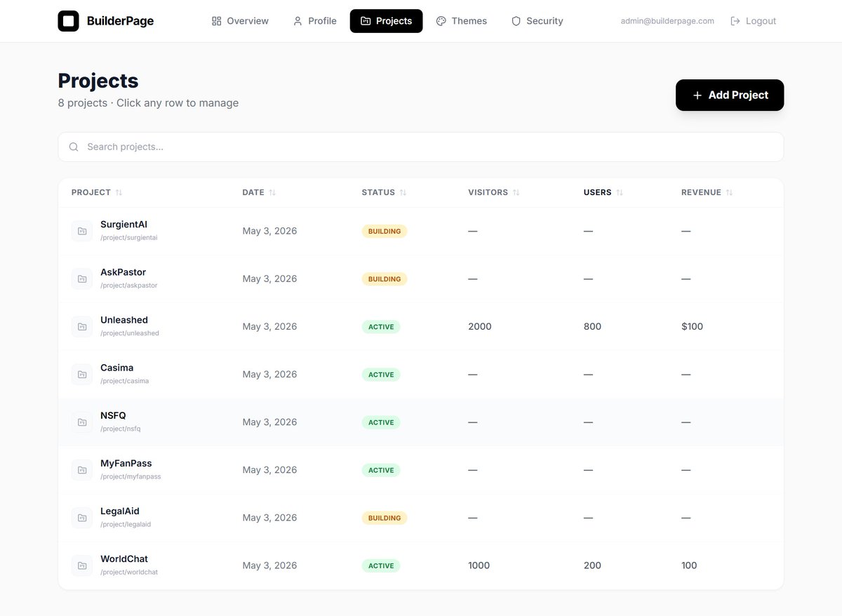Click the BuilderPage brand name
842x616 pixels.
tap(120, 21)
